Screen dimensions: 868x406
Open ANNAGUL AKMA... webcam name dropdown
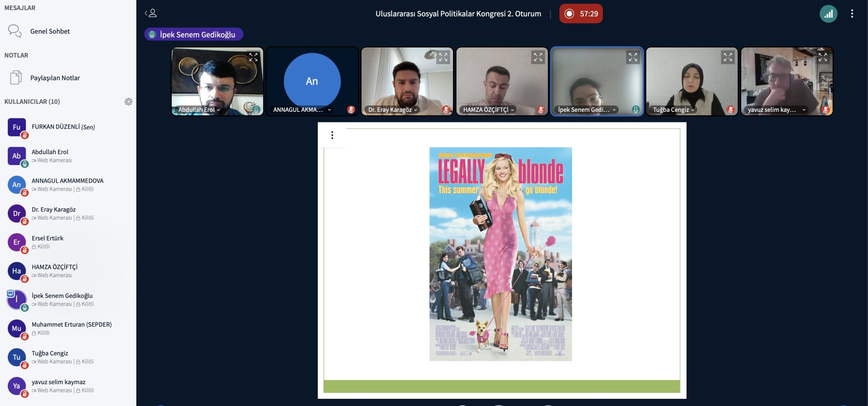(302, 110)
